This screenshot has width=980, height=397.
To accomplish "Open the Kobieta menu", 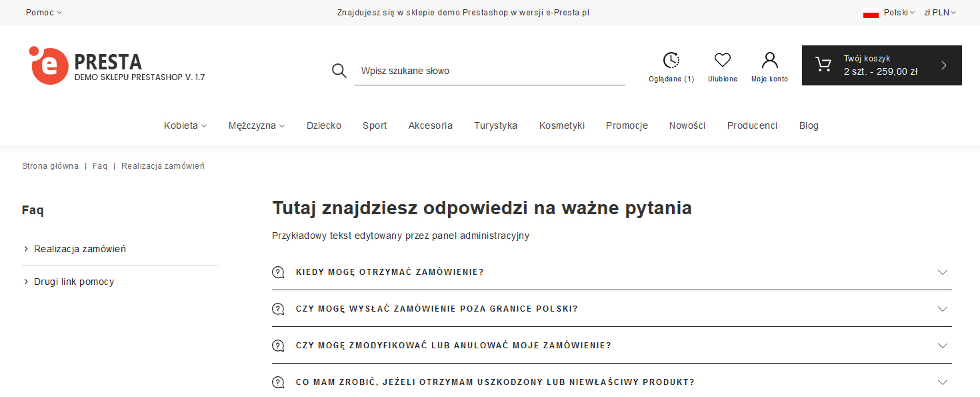I will point(185,125).
